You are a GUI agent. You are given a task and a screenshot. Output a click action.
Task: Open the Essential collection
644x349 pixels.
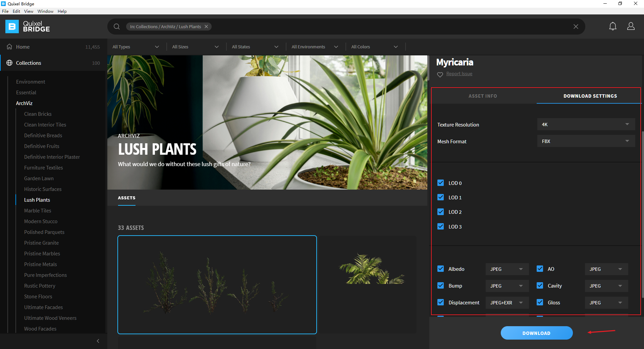point(26,92)
